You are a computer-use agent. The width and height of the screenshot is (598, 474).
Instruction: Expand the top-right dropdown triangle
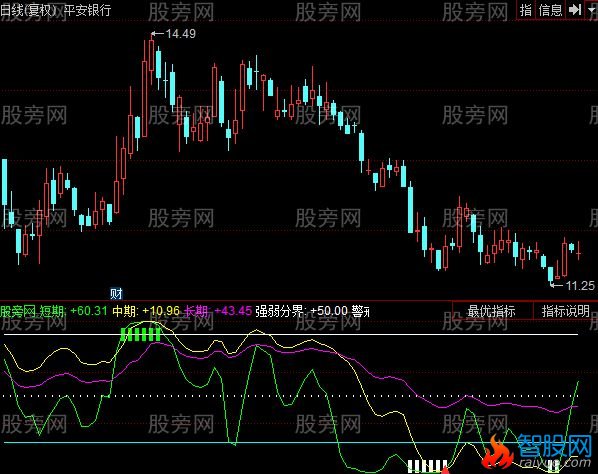click(x=592, y=10)
